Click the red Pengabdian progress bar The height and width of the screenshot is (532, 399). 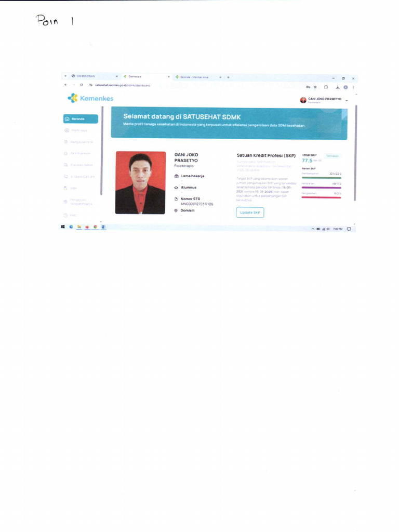tap(321, 197)
